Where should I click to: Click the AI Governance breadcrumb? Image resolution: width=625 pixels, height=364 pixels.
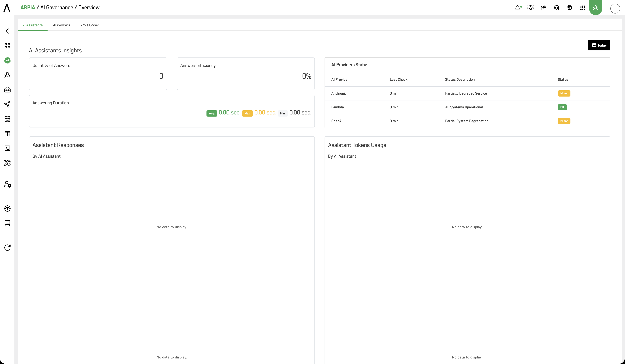(x=57, y=7)
